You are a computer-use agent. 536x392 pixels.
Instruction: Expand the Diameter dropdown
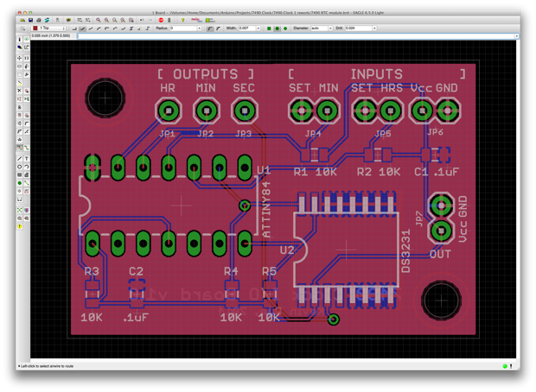click(330, 28)
